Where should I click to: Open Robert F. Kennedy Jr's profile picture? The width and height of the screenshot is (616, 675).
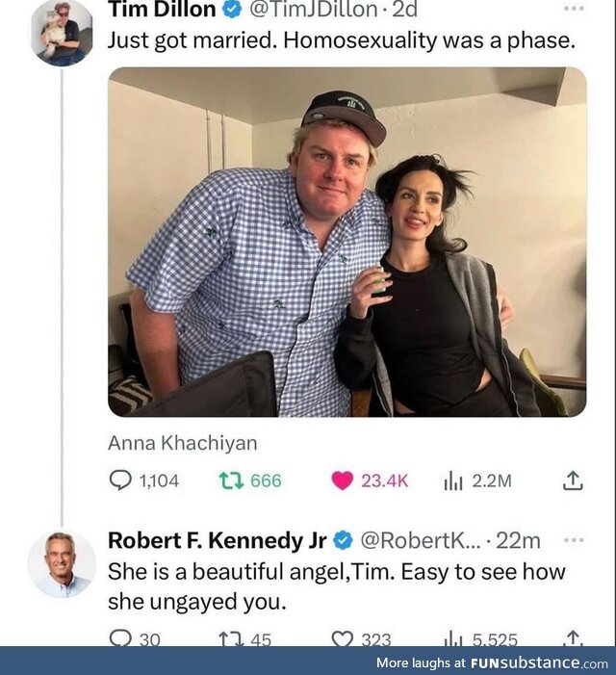pos(62,564)
